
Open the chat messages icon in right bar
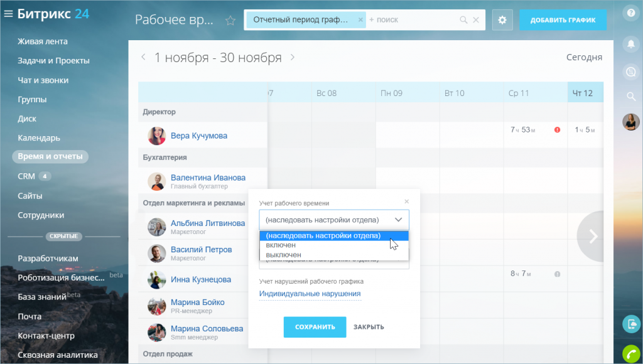click(631, 72)
